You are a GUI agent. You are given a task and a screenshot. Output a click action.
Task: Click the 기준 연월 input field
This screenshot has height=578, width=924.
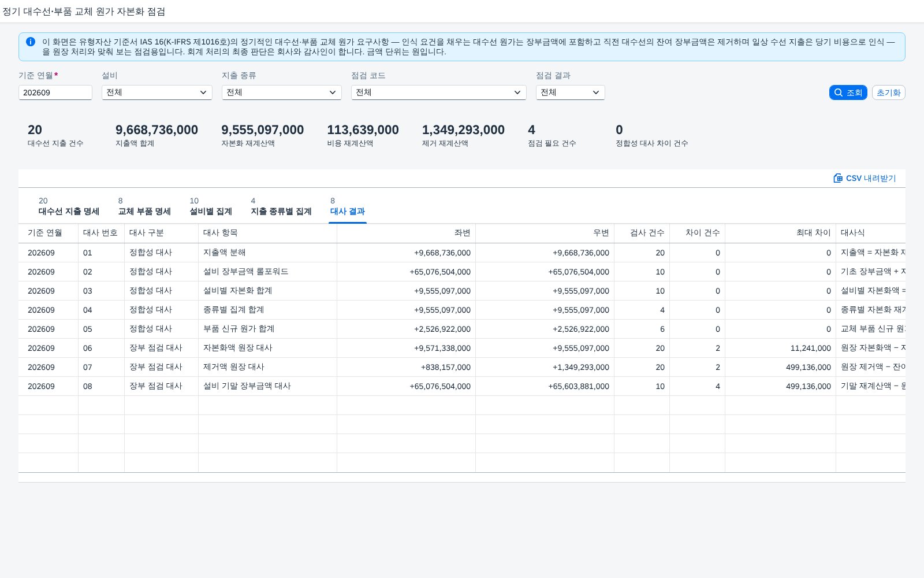coord(55,92)
